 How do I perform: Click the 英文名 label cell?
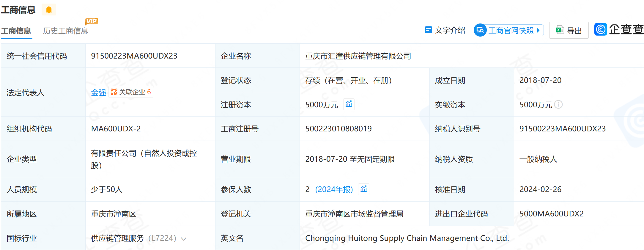click(x=257, y=238)
